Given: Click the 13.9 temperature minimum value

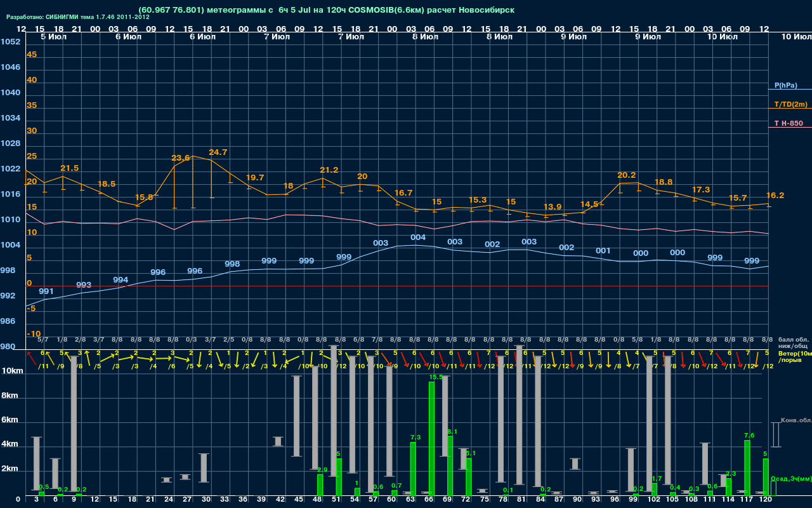Looking at the screenshot, I should coord(553,208).
